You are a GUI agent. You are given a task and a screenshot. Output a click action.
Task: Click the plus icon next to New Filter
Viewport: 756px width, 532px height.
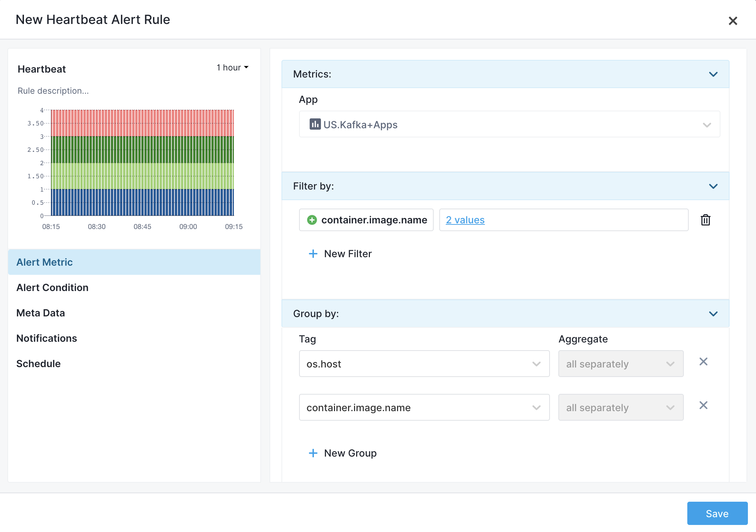(x=313, y=254)
